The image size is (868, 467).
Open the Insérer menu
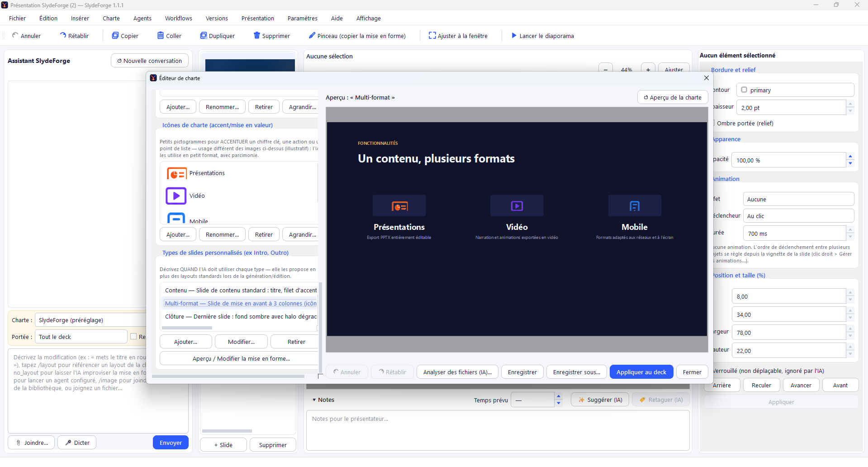[80, 18]
